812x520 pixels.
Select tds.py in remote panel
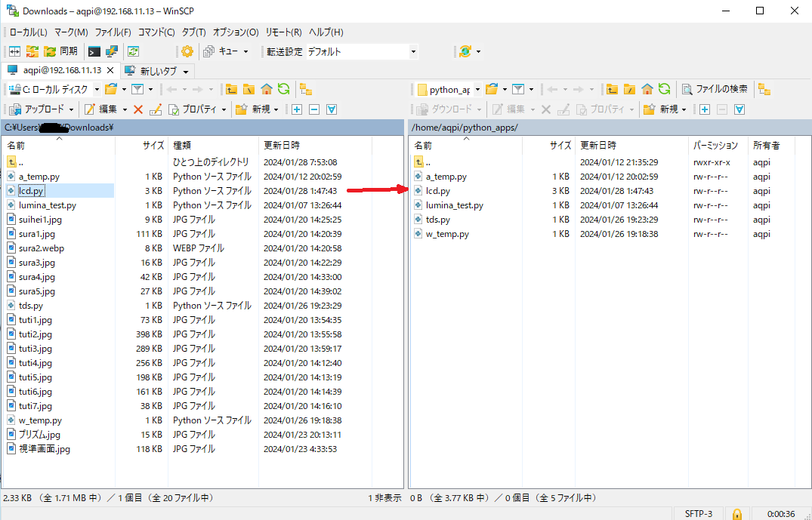pyautogui.click(x=438, y=220)
